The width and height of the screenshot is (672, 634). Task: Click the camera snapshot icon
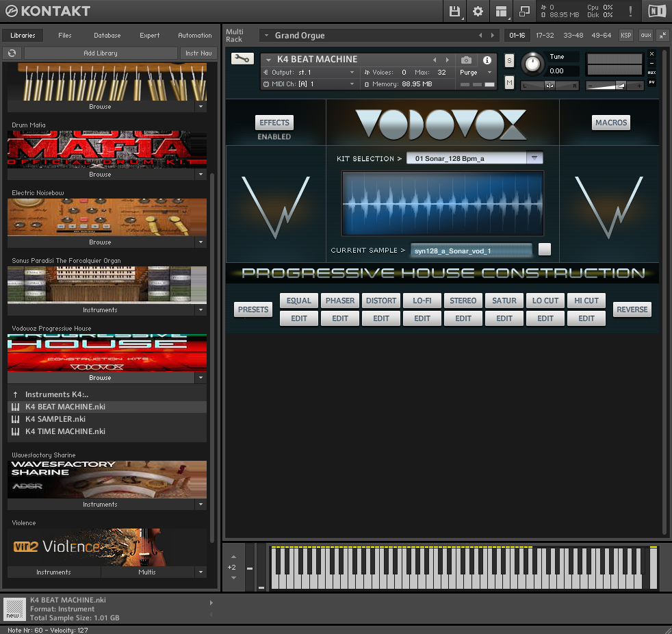[x=466, y=60]
